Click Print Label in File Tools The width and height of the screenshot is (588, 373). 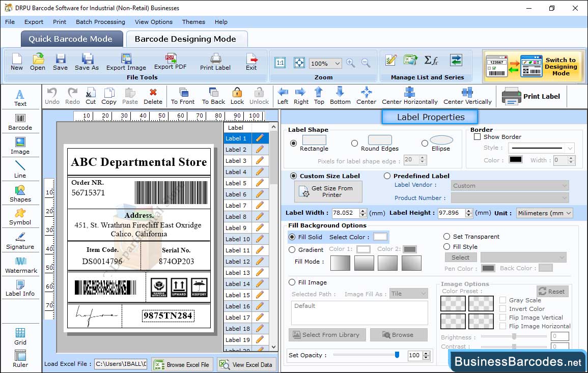[x=215, y=62]
